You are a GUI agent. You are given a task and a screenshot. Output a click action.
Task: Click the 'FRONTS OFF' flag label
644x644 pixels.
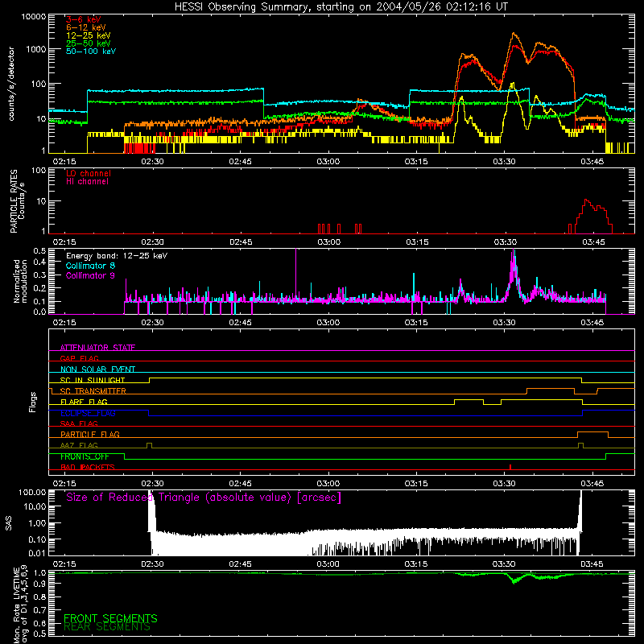pos(85,456)
